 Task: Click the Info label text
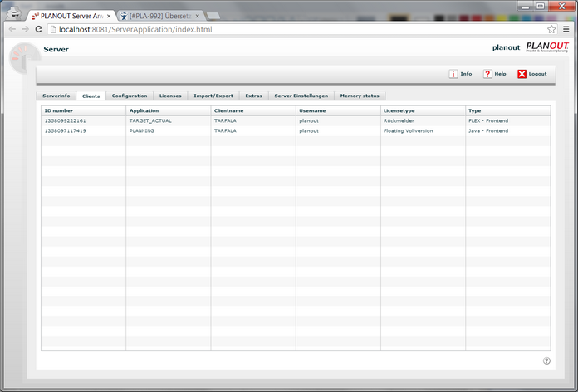(x=466, y=74)
